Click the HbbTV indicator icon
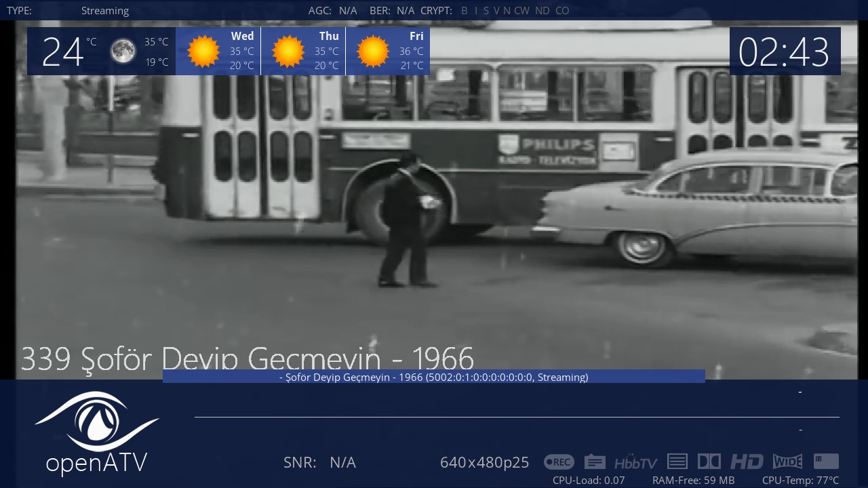The image size is (868, 488). click(x=635, y=462)
